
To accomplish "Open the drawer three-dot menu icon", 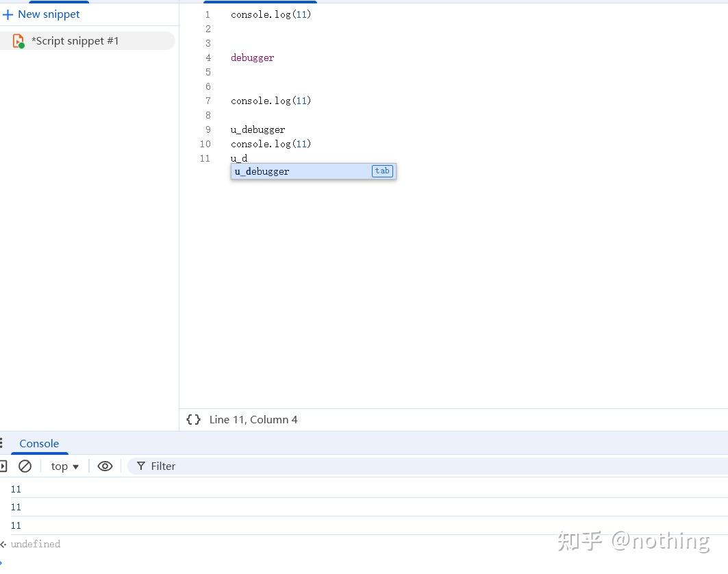I will pyautogui.click(x=1, y=443).
